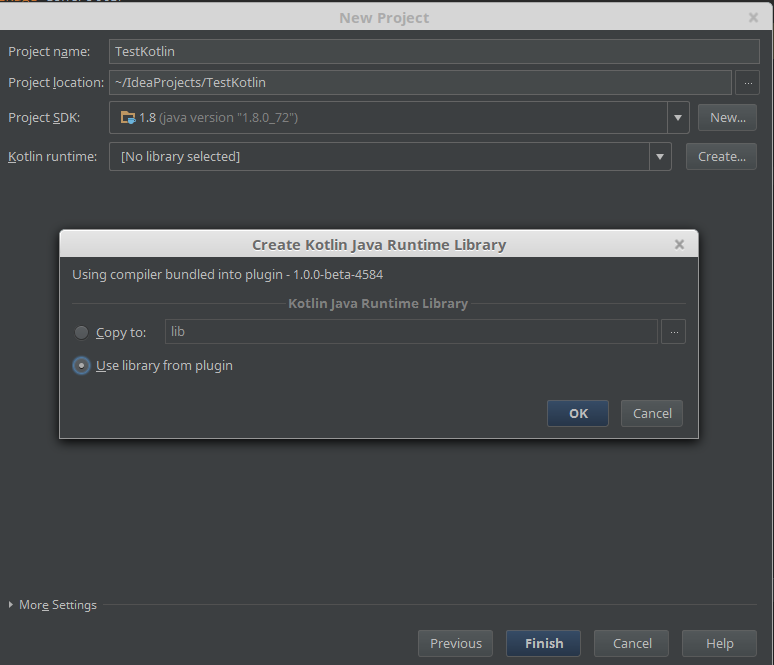Click the Copy to lib path field
774x665 pixels.
click(x=411, y=332)
